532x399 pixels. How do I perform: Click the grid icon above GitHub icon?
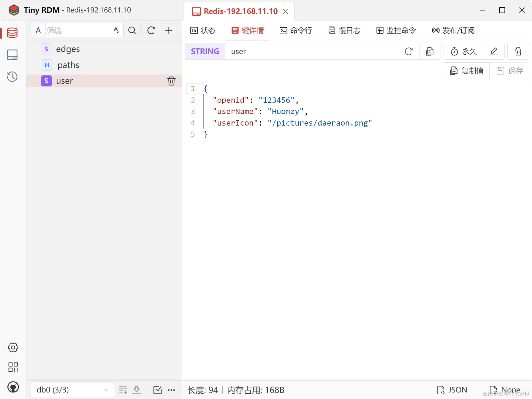13,367
